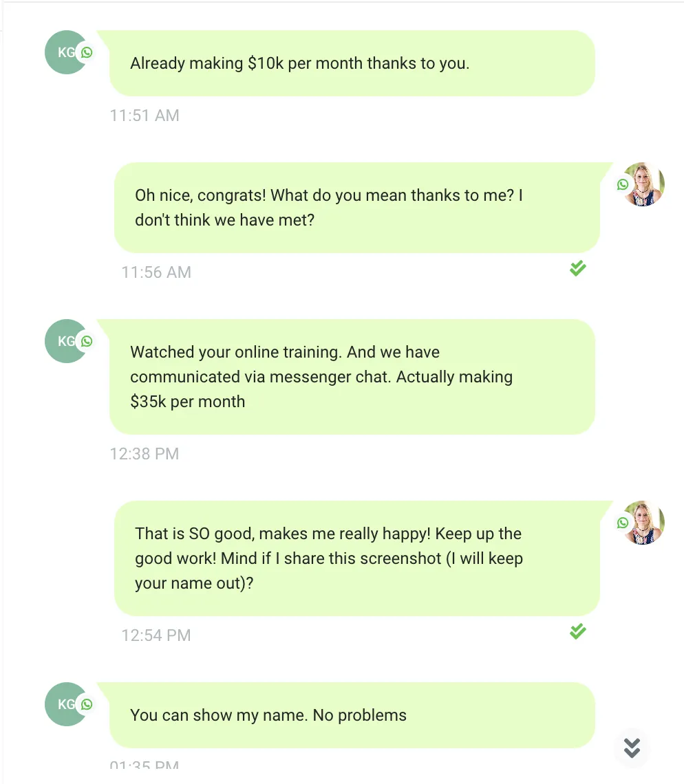684x784 pixels.
Task: Click KG avatar beside 'Watched your online training'
Action: point(63,341)
